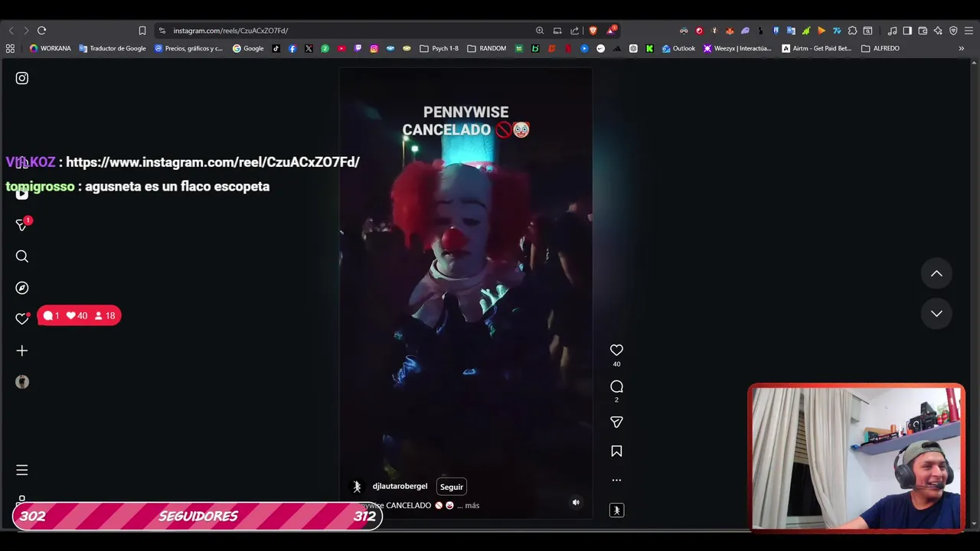
Task: Open WORKANA bookmark
Action: point(50,48)
